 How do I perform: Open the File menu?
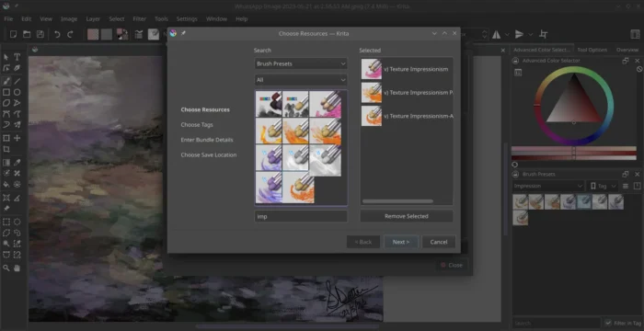tap(8, 19)
